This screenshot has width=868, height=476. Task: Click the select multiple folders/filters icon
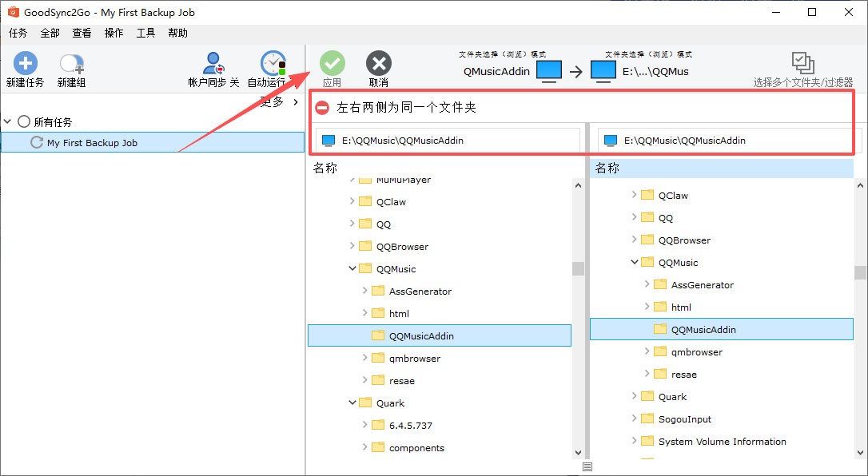click(x=802, y=63)
